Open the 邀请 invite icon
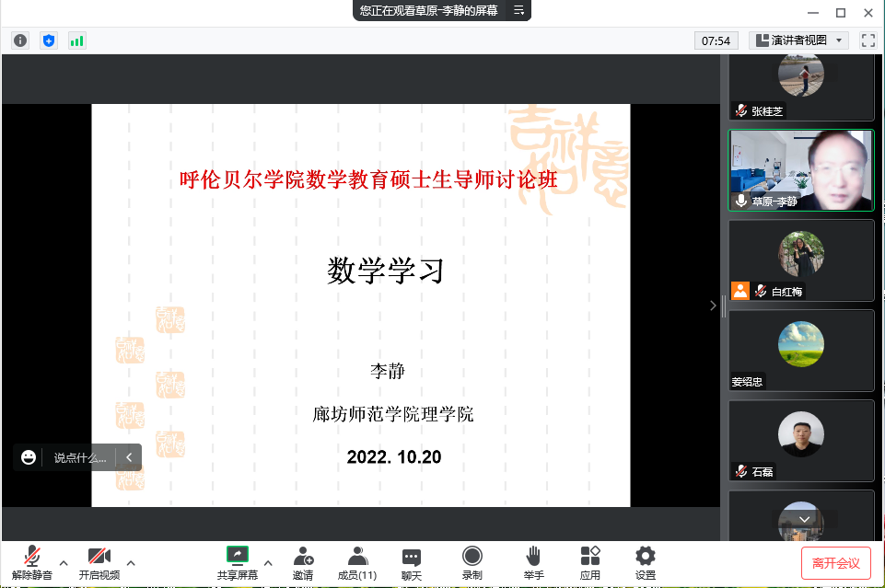Image resolution: width=885 pixels, height=588 pixels. coord(303,562)
